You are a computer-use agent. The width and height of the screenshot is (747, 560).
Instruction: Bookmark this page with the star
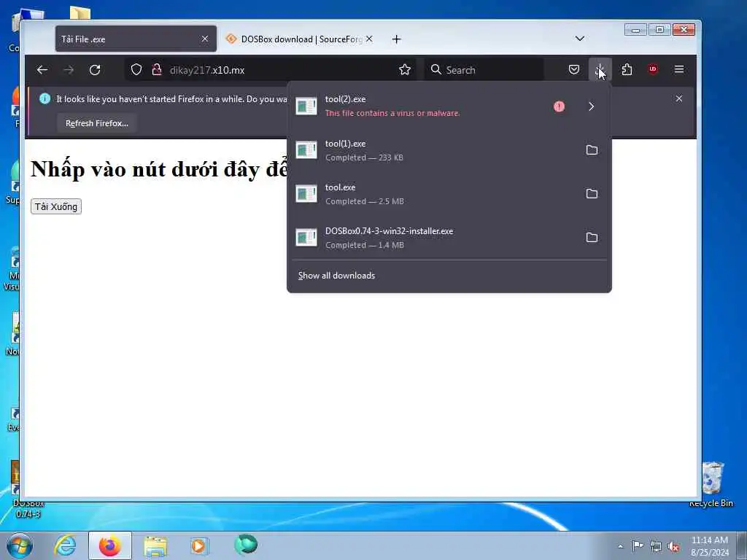coord(405,70)
